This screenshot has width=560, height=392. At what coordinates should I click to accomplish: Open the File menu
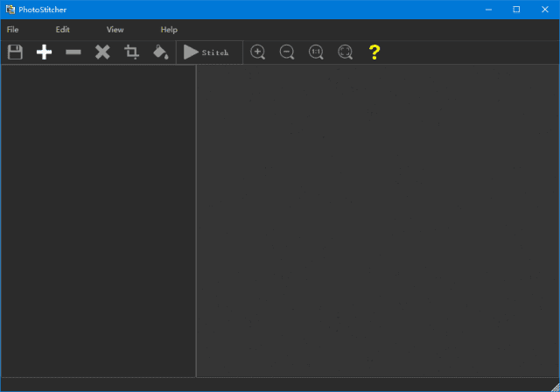12,30
